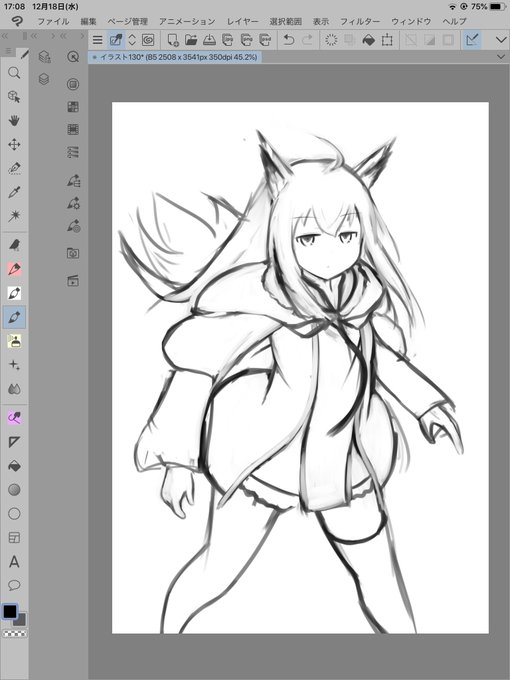Click the Scale/Rotate transform icon
Viewport: 510px width, 680px height.
coord(387,40)
